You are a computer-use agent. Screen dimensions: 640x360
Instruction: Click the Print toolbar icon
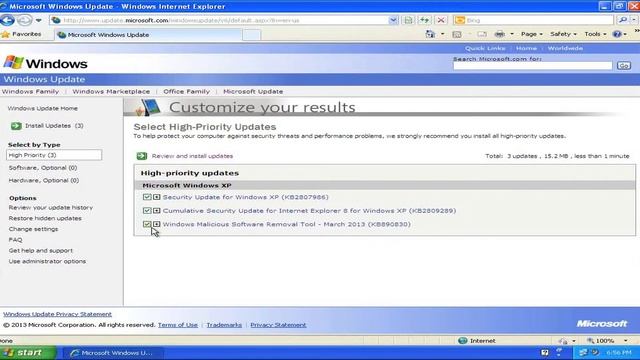pos(500,34)
